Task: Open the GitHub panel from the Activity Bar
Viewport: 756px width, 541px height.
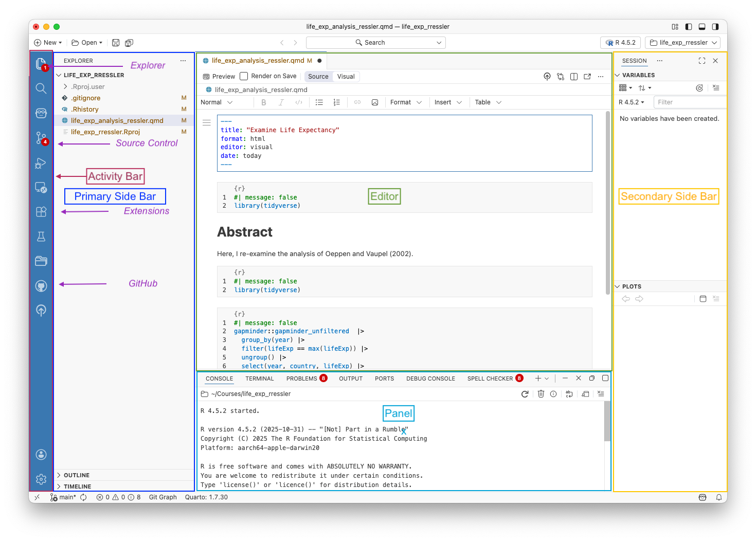Action: click(x=41, y=285)
